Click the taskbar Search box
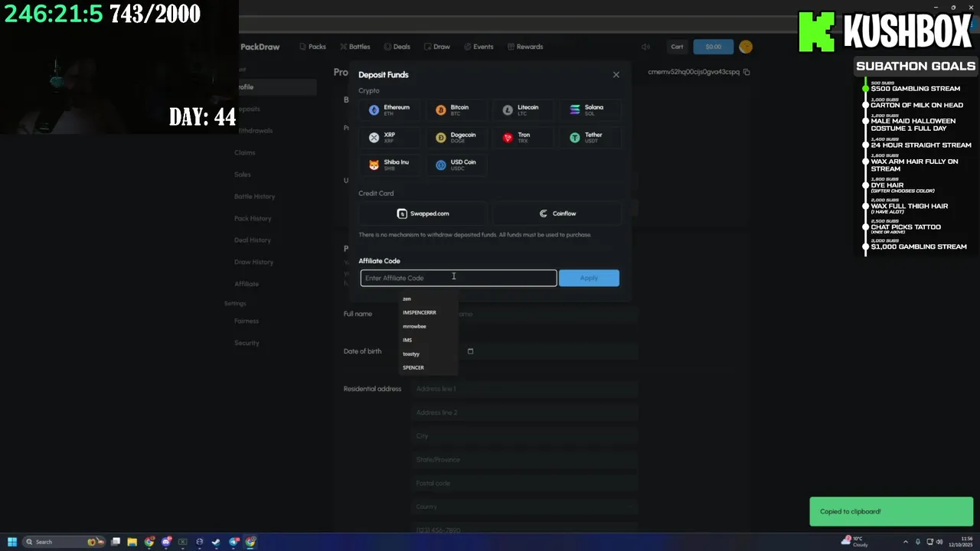This screenshot has height=551, width=980. click(64, 542)
